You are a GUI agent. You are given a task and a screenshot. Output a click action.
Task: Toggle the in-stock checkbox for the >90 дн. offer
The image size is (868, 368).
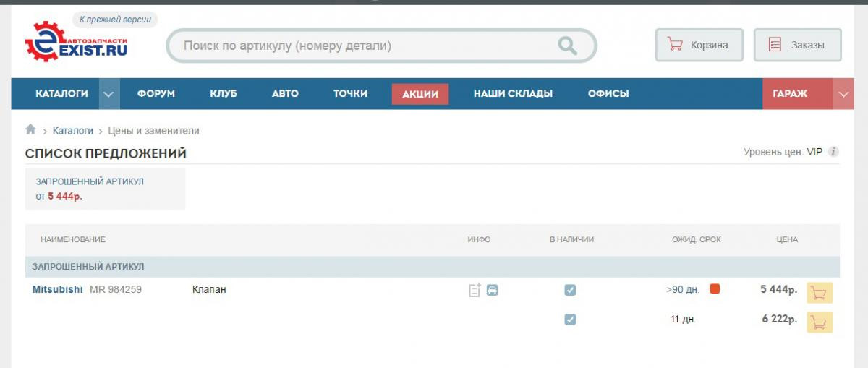(x=570, y=290)
